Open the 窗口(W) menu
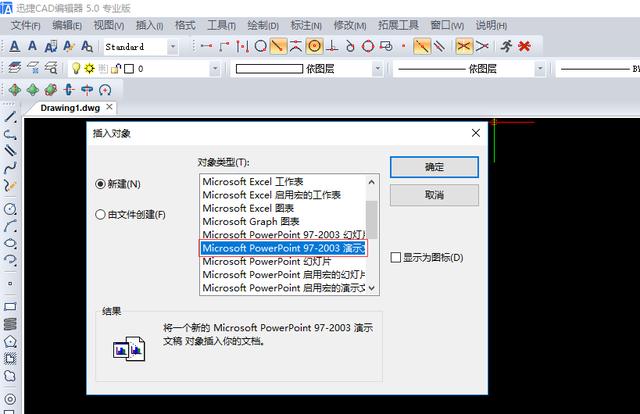The width and height of the screenshot is (640, 414). tap(447, 25)
